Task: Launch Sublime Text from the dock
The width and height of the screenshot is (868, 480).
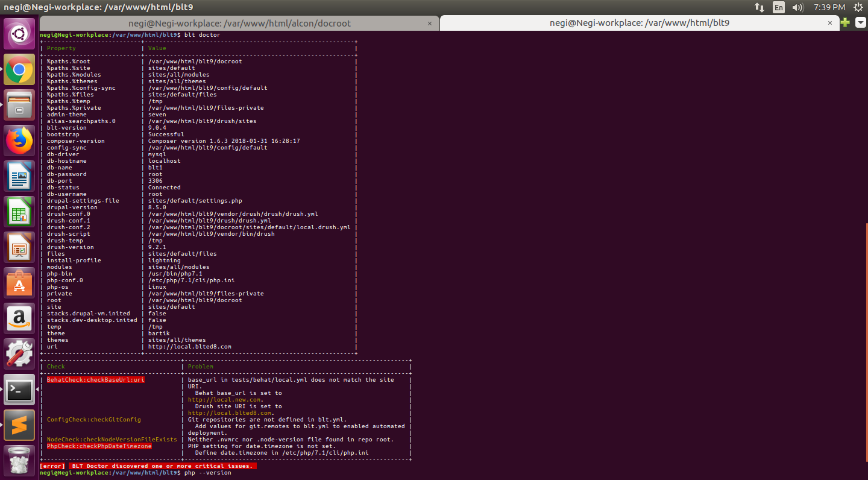Action: [x=19, y=425]
